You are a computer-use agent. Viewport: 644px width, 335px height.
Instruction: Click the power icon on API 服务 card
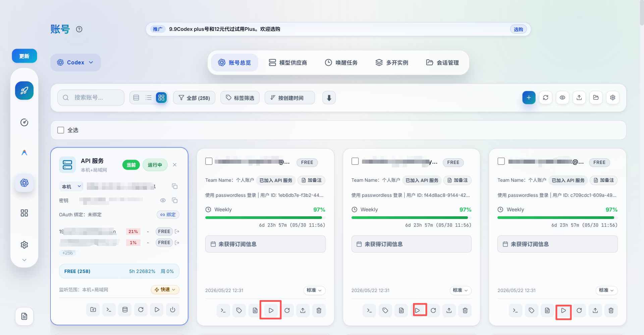[173, 310]
